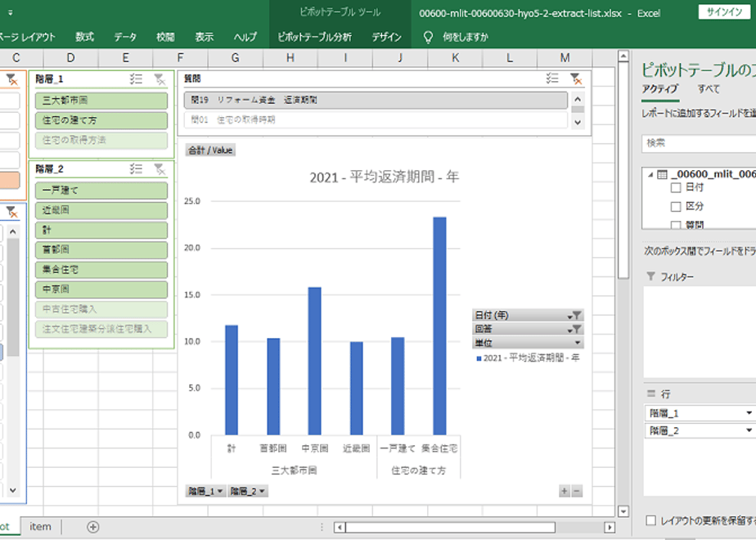Toggle 住宅の取得方法 in the 階層_1 slicer
The width and height of the screenshot is (756, 540).
[x=101, y=140]
